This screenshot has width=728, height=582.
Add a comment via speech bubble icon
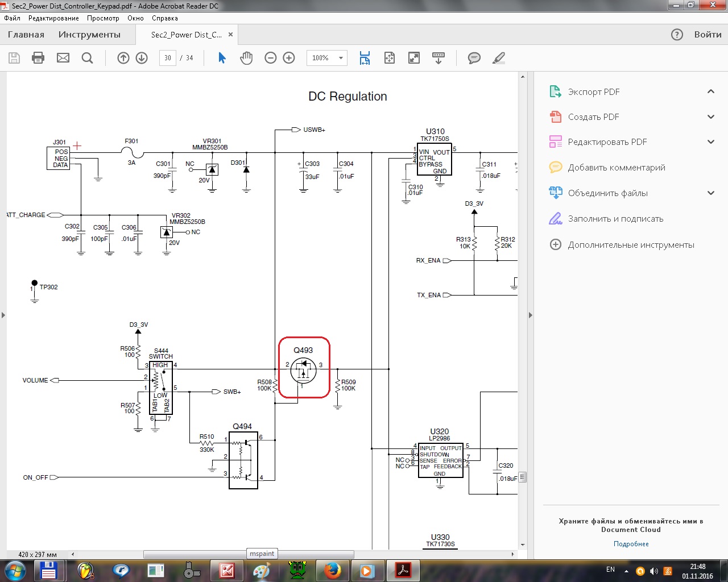click(x=474, y=58)
